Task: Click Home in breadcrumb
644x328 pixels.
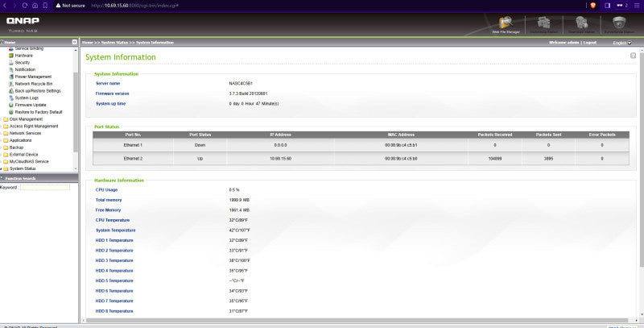Action: (x=88, y=43)
